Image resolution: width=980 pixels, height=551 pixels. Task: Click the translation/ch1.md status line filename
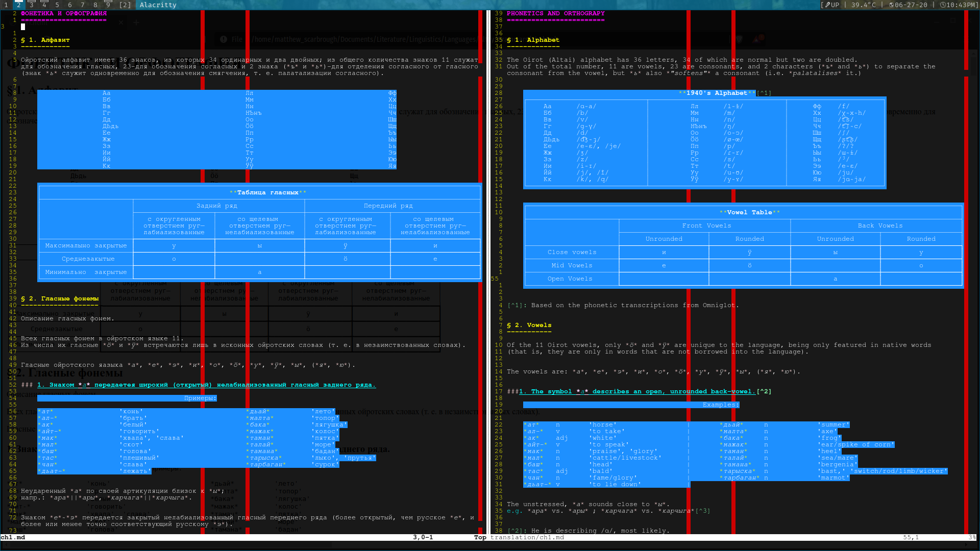pyautogui.click(x=527, y=537)
